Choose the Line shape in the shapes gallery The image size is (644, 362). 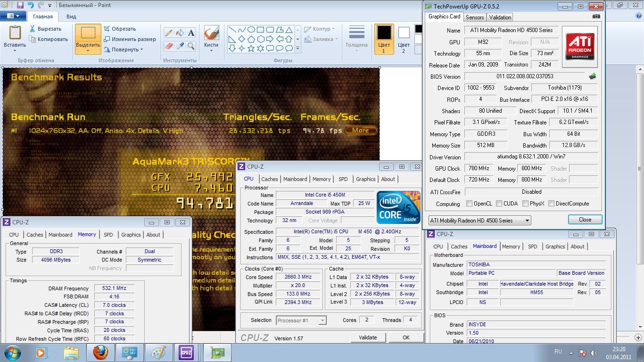[x=232, y=29]
